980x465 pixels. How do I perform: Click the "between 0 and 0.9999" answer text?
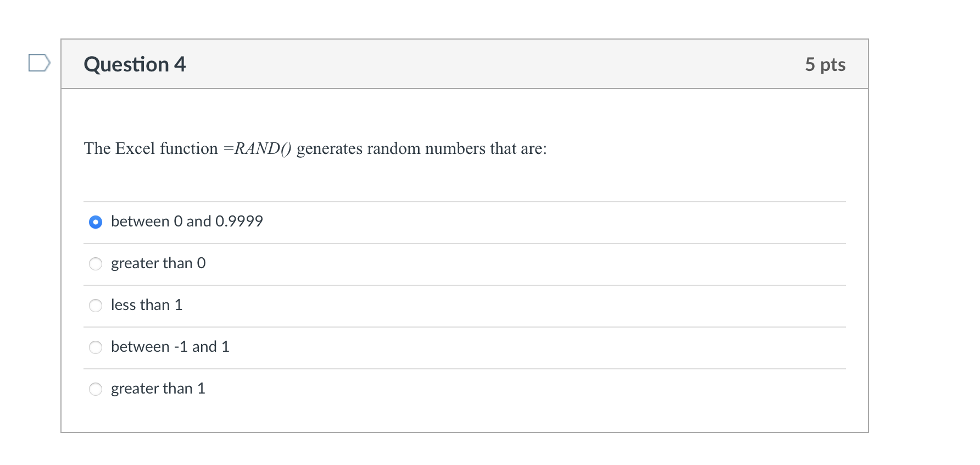coord(186,222)
